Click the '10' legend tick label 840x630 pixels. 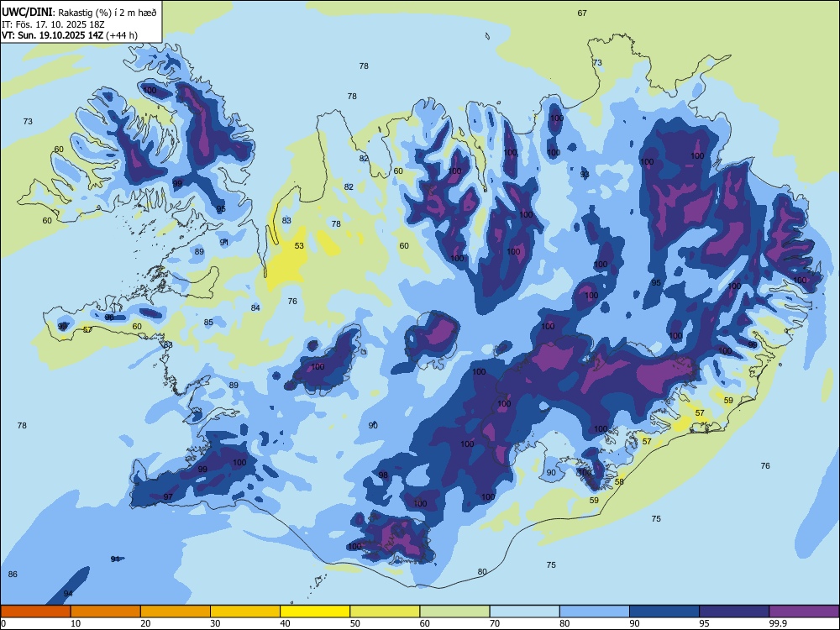76,623
